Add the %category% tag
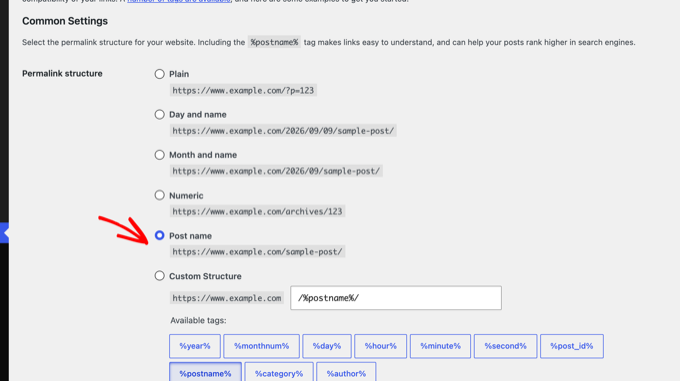The image size is (680, 381). (279, 373)
